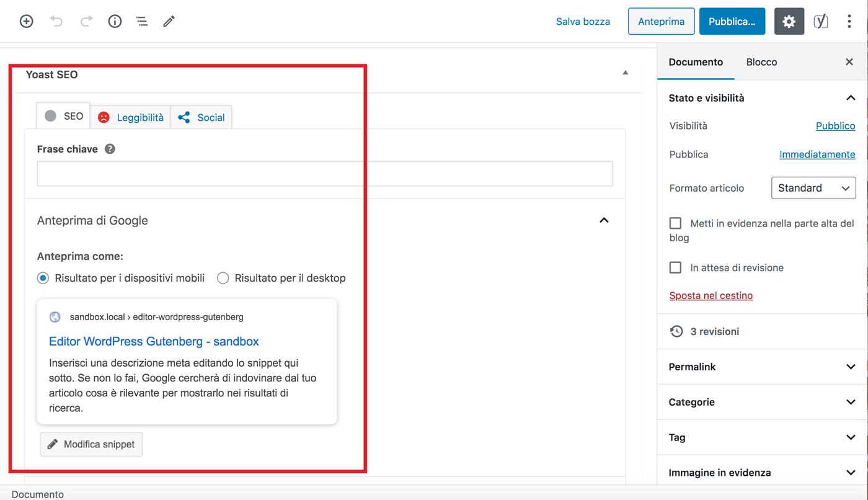Image resolution: width=868 pixels, height=500 pixels.
Task: Click the add block plus icon
Action: pos(26,21)
